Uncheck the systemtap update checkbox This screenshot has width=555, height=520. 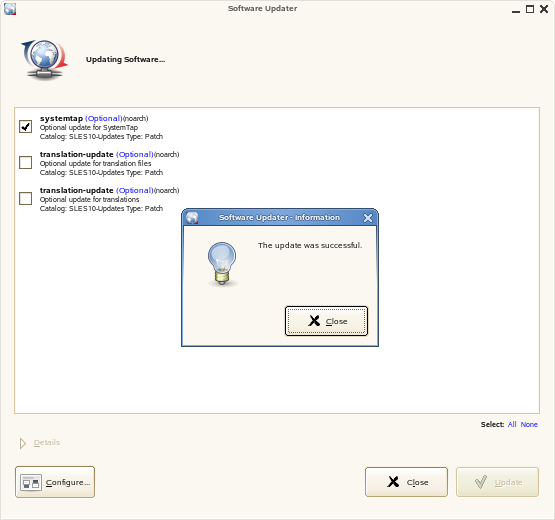pyautogui.click(x=25, y=126)
